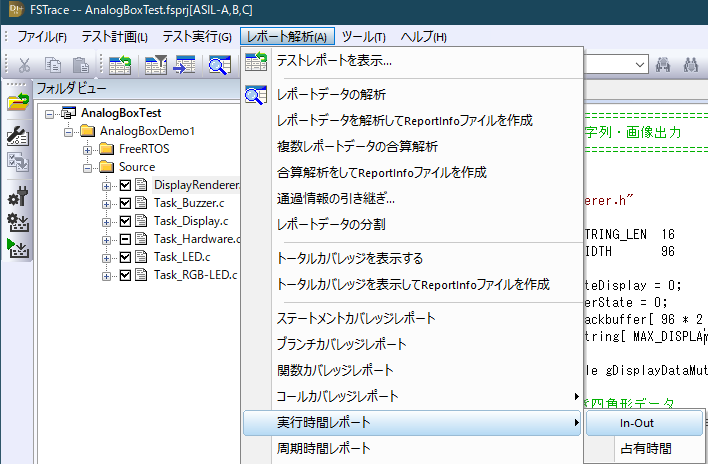This screenshot has height=464, width=708.
Task: Close the レポート解析(A) menu
Action: pos(287,37)
